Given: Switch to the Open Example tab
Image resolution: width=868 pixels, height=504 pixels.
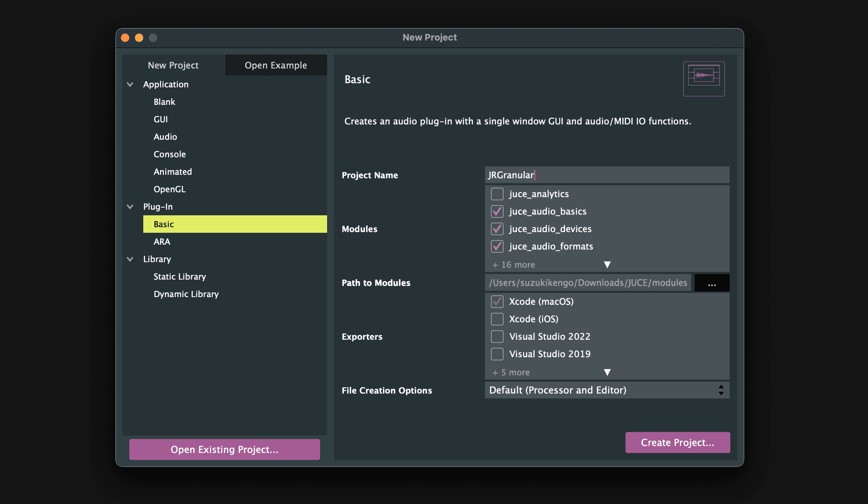Looking at the screenshot, I should click(276, 65).
